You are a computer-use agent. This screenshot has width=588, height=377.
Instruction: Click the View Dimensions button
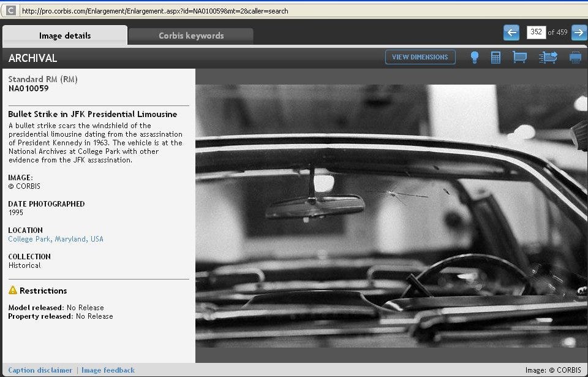[x=420, y=57]
